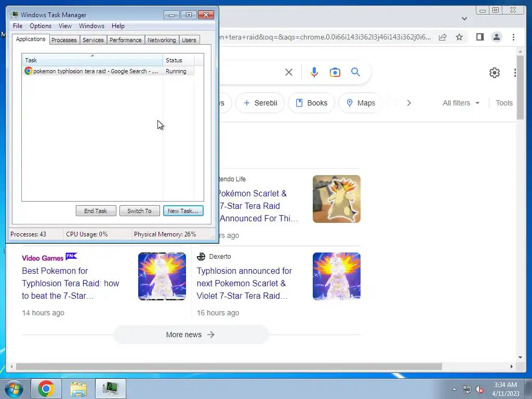Click the New Task... button
The width and height of the screenshot is (532, 399).
tap(183, 211)
